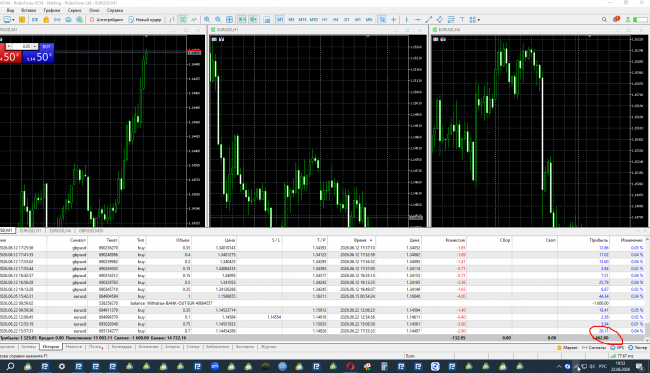Select the H4 timeframe button
This screenshot has height=373, width=650.
point(335,19)
